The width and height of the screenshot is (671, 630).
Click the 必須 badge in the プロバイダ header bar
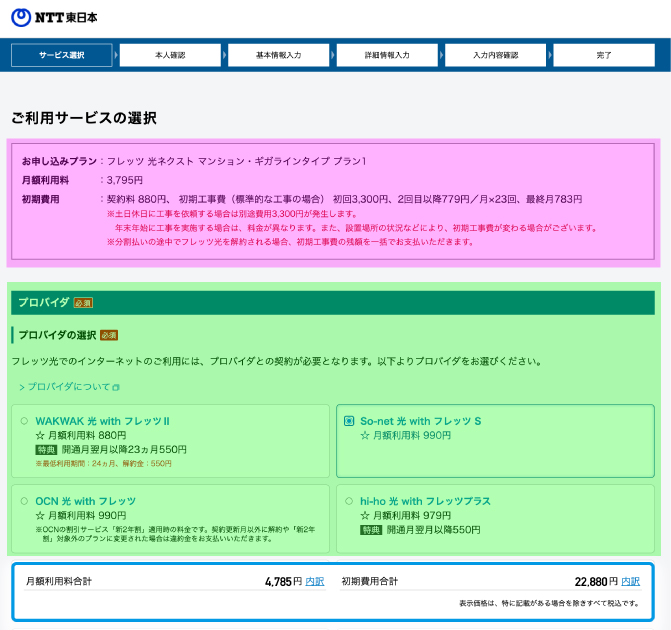pos(83,303)
